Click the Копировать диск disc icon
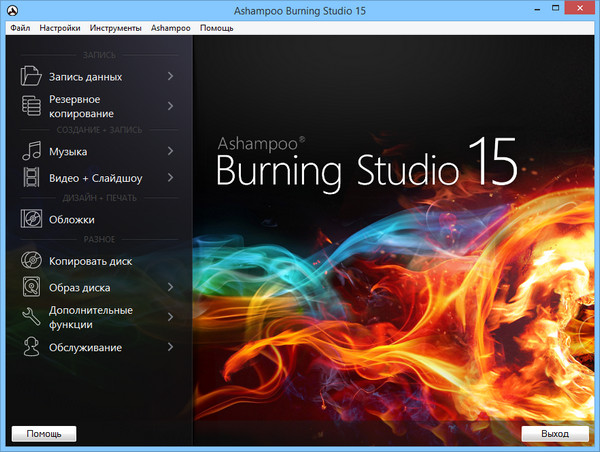 click(31, 261)
